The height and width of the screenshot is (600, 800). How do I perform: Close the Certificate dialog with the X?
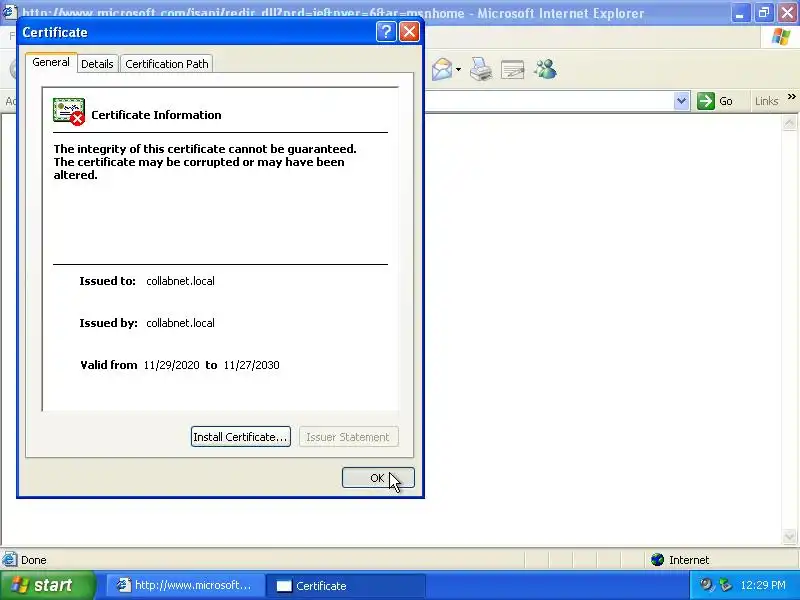[409, 32]
